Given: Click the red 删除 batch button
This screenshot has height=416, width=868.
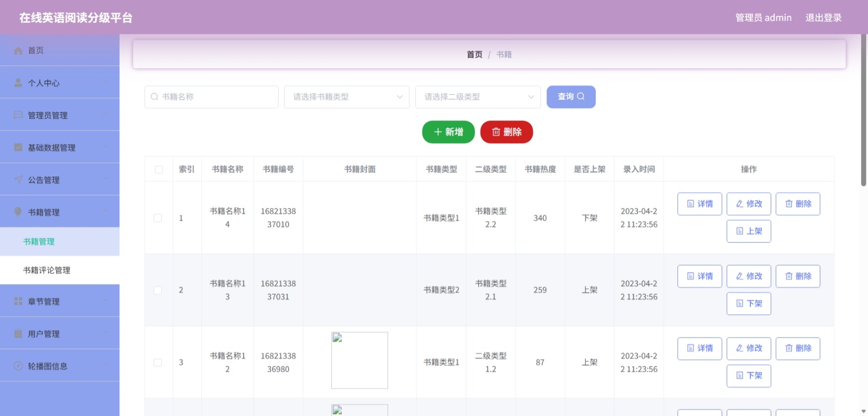Looking at the screenshot, I should [507, 132].
